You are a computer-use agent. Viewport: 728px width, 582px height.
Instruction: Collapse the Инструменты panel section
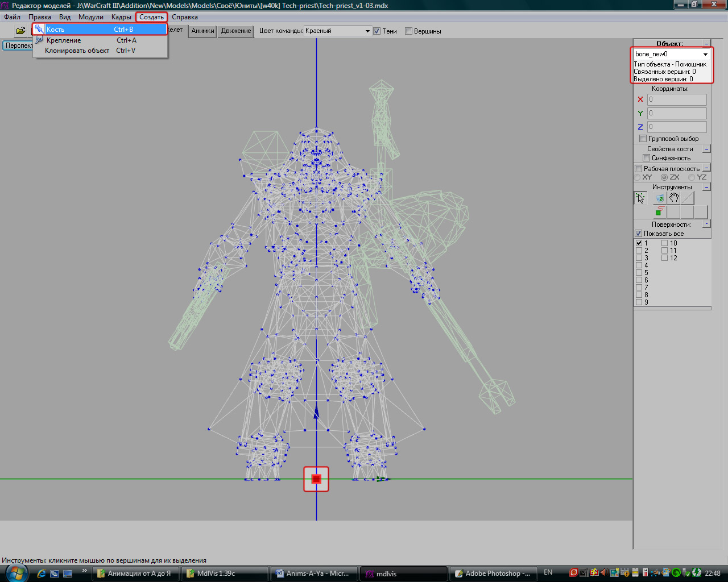coord(706,187)
